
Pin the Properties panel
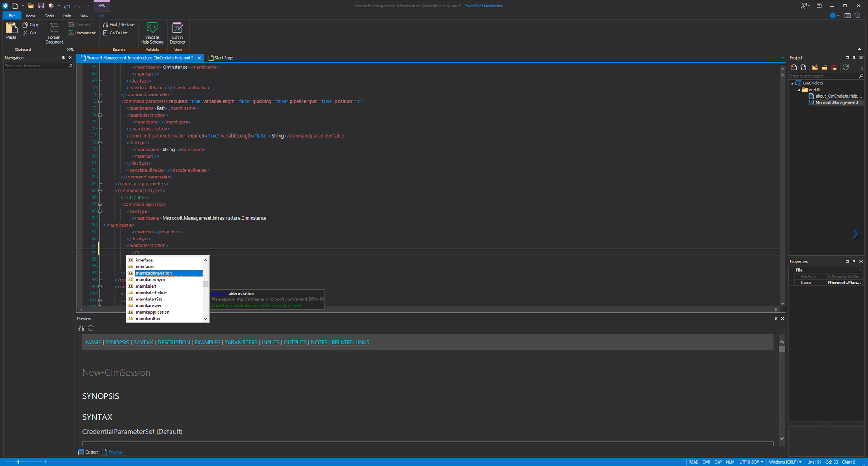[854, 261]
